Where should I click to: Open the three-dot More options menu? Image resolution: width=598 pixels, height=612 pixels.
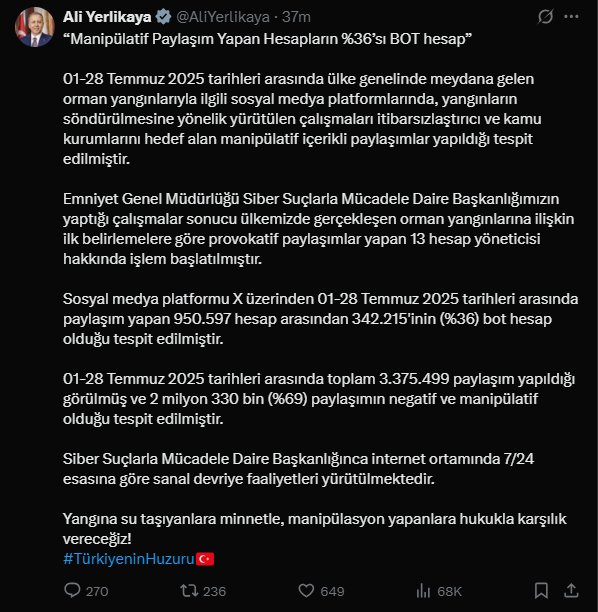(571, 17)
